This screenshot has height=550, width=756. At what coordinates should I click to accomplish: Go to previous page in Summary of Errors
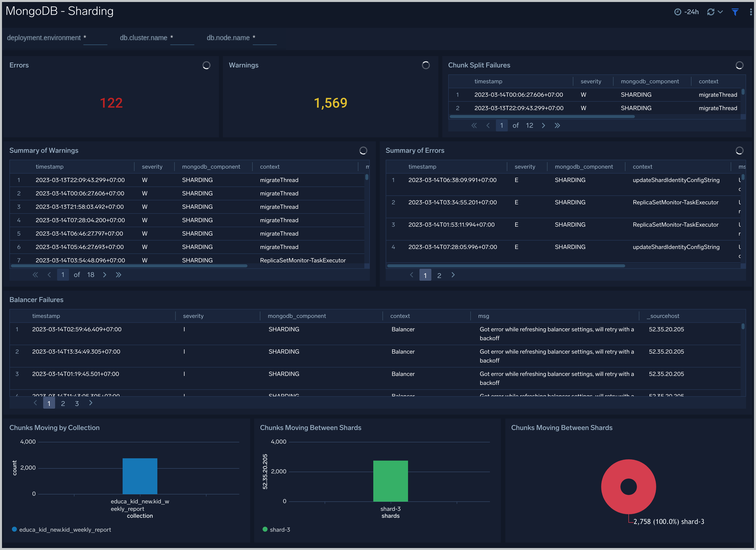point(412,275)
